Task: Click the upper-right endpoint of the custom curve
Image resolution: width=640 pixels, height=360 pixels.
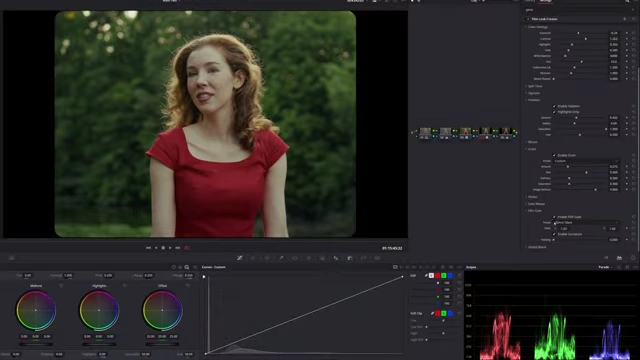Action: (402, 277)
